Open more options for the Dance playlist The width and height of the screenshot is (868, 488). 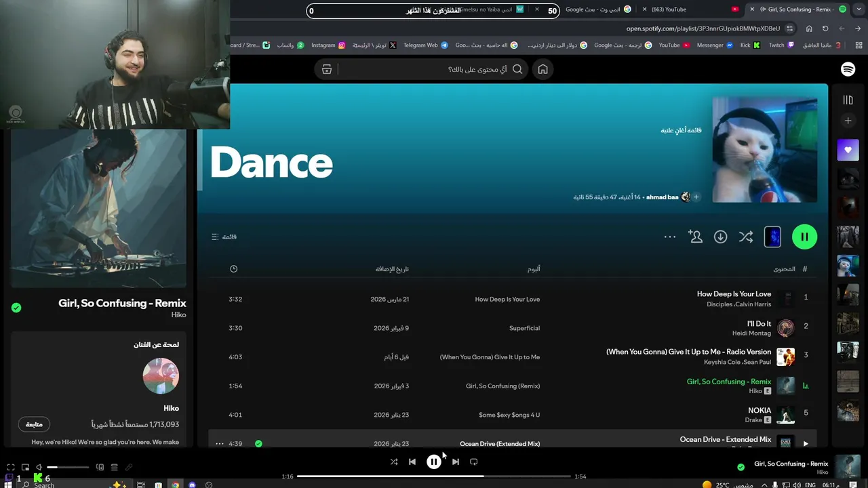pyautogui.click(x=670, y=237)
